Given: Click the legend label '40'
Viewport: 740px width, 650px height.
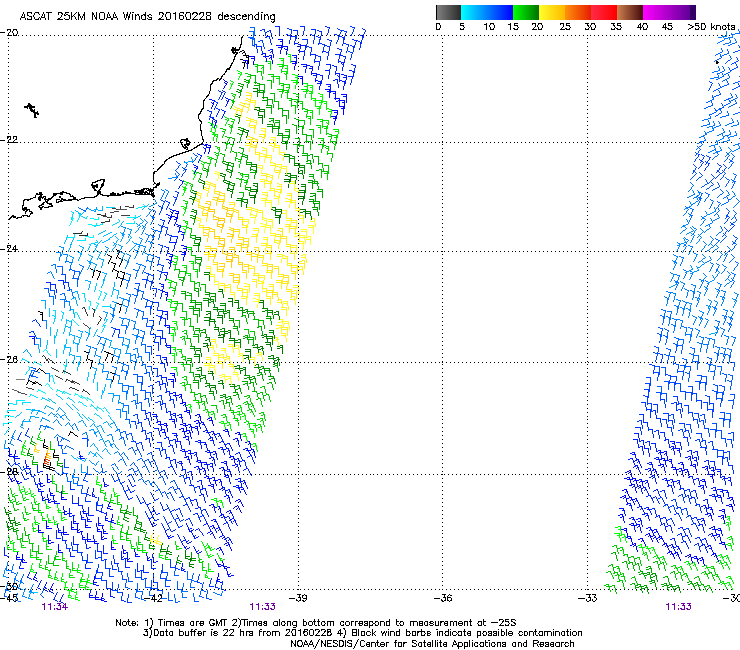Looking at the screenshot, I should tap(642, 27).
